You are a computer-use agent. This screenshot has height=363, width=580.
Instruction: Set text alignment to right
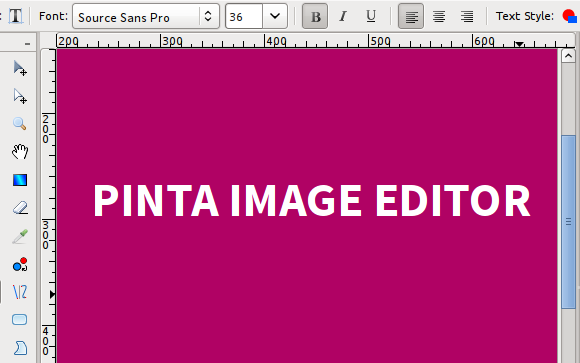[x=467, y=16]
